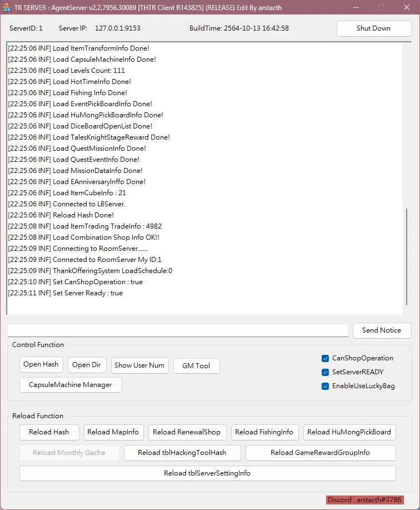Click log line 'Connected to LBServer.'

[x=67, y=204]
